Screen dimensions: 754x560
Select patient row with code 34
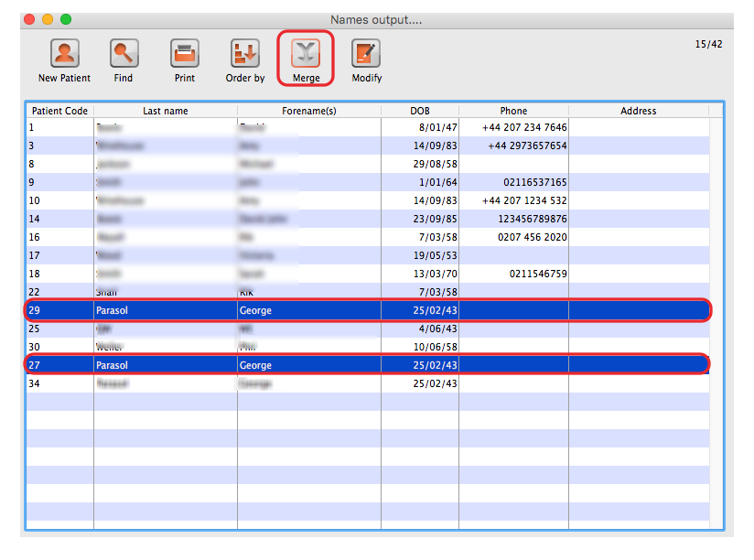[275, 383]
